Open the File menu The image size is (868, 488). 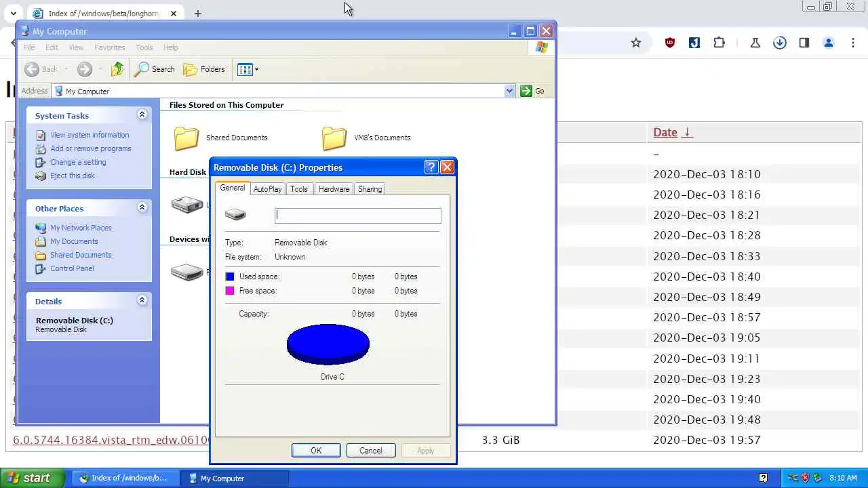pos(29,47)
